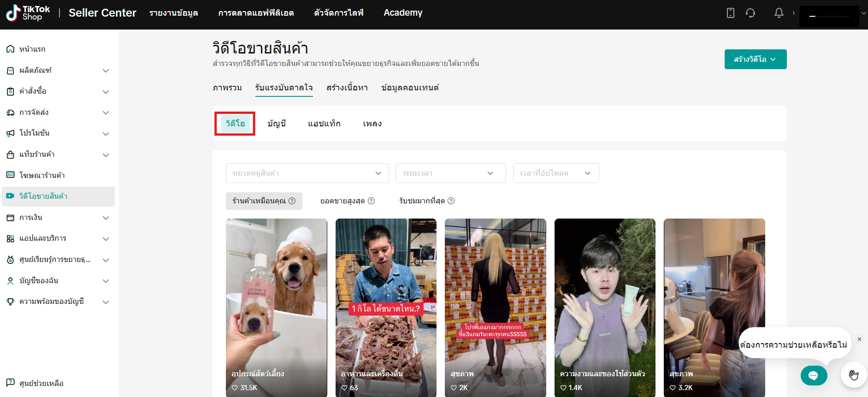Screen dimensions: 868x397
Task: Click the โฆษณาร้านค้า AD icon
Action: pos(11,175)
